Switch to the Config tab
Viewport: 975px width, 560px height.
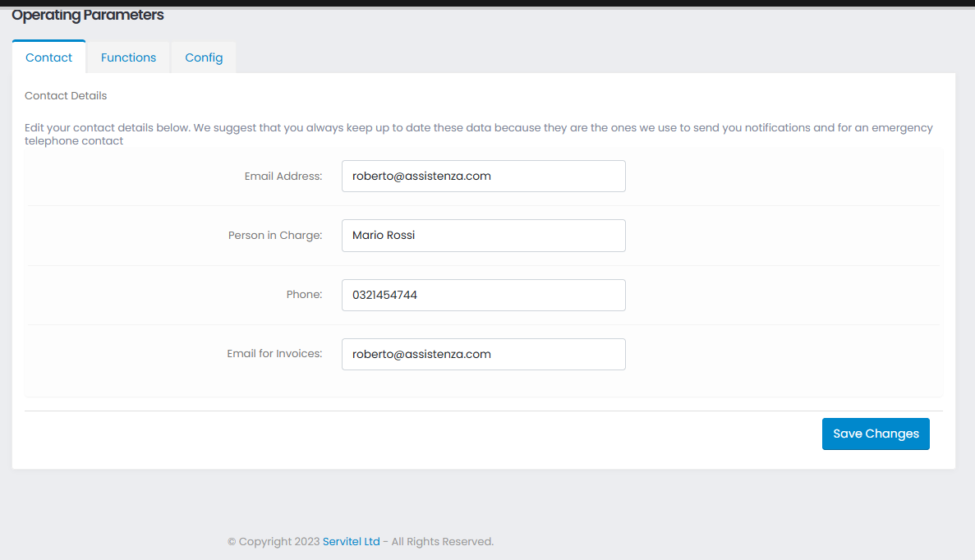click(x=204, y=57)
